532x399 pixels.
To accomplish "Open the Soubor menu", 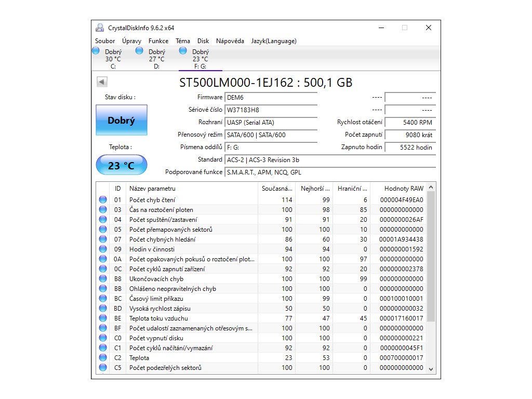I will point(105,41).
